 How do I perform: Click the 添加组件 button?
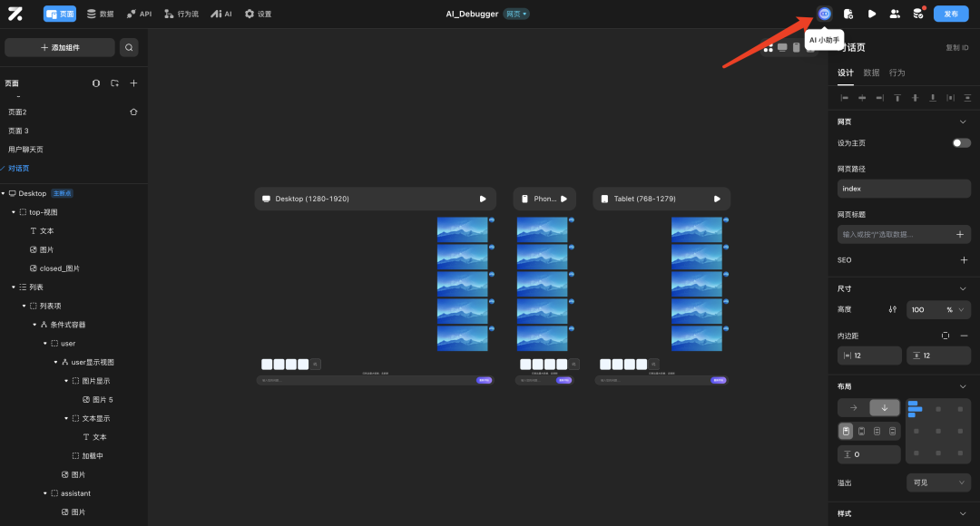[x=60, y=47]
